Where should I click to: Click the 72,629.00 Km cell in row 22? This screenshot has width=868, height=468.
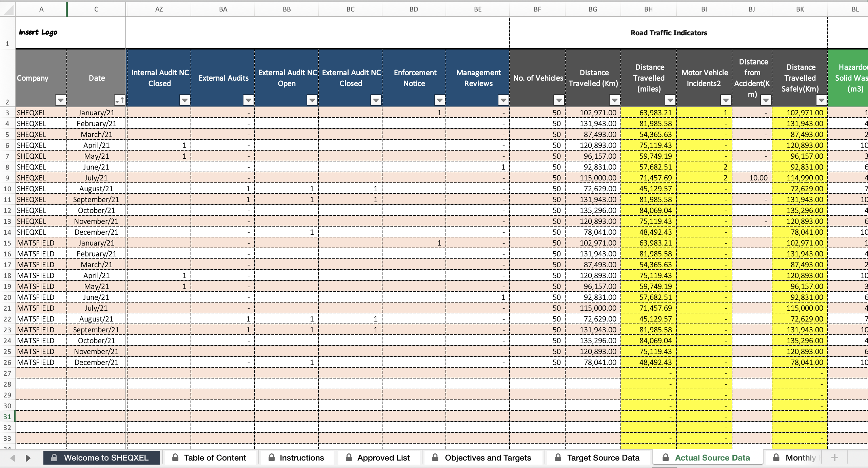click(593, 319)
